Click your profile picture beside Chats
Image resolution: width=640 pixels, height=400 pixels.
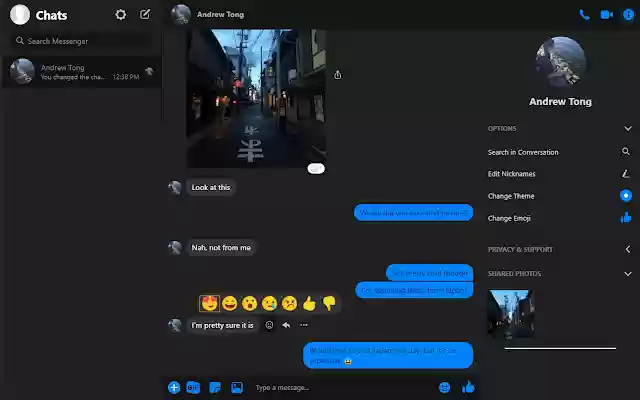coord(20,15)
